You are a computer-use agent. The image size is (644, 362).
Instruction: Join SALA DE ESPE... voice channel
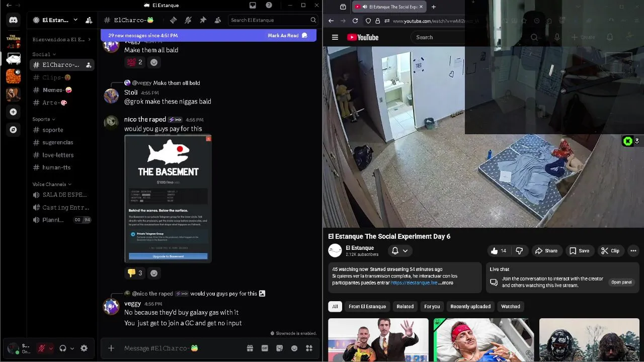point(62,195)
